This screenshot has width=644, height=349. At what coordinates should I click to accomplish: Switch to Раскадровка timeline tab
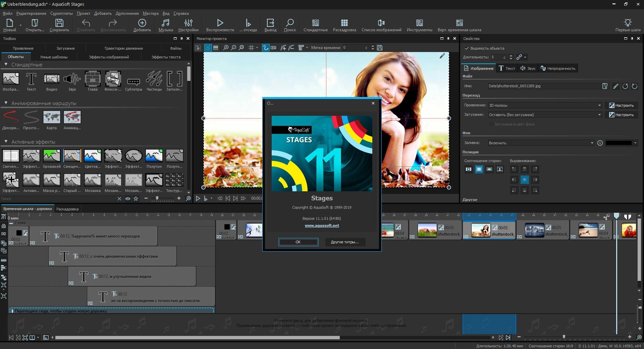pos(67,209)
